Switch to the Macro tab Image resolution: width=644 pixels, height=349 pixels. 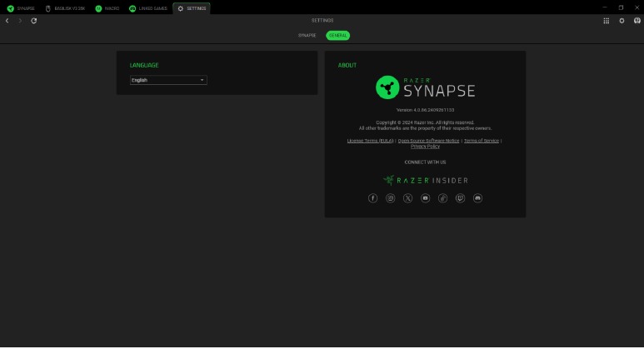point(107,8)
